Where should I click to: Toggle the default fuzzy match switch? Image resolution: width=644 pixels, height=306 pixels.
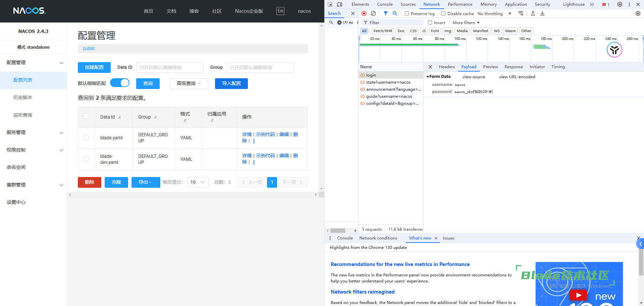120,83
